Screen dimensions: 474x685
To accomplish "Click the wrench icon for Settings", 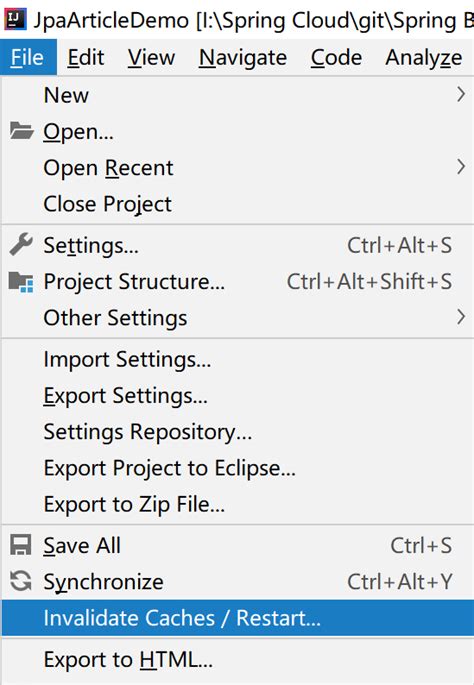I will click(21, 245).
